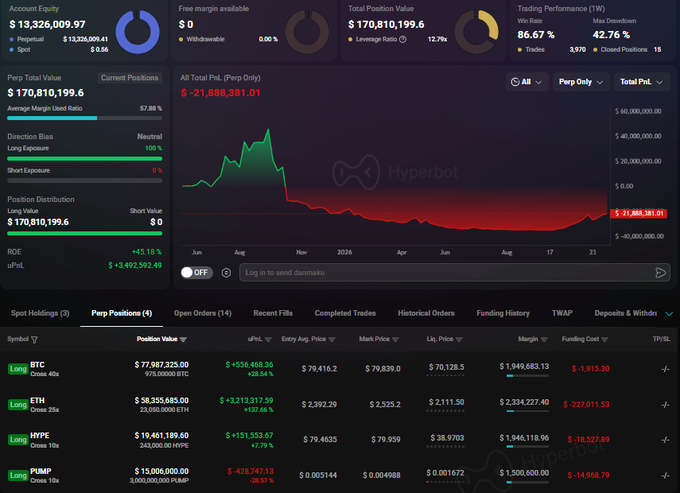Screen dimensions: 680x493
Task: Click the All Total PnL value $-21,888,381.01
Action: 220,93
